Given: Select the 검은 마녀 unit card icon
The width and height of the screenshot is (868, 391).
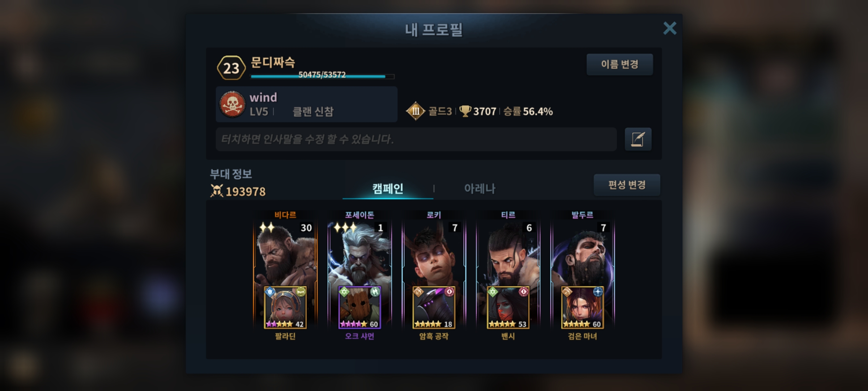Looking at the screenshot, I should (x=582, y=307).
